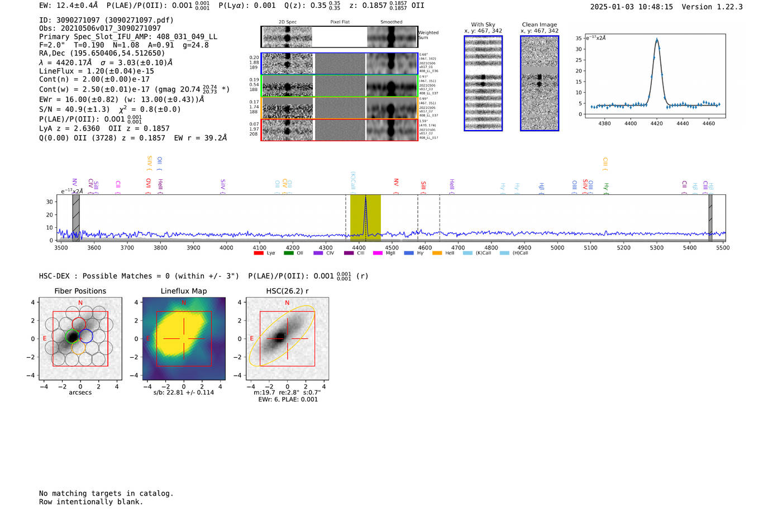Viewport: 782px width, 532px height.
Task: Open the Clean Image cutout
Action: 540,83
